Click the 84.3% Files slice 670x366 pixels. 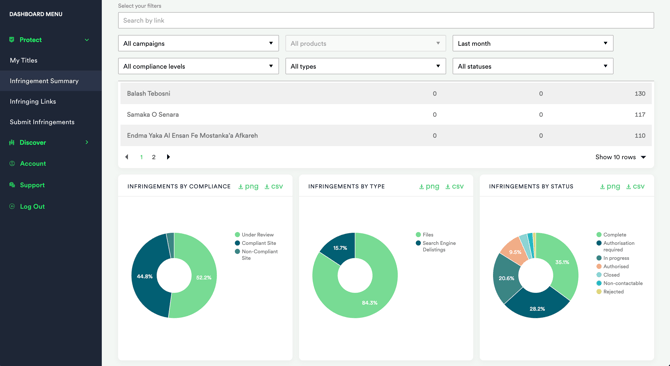click(x=369, y=302)
